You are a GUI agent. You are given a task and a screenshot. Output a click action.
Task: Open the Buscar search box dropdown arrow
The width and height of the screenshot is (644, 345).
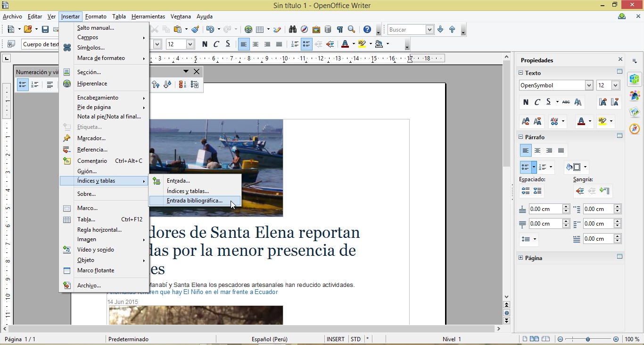429,29
